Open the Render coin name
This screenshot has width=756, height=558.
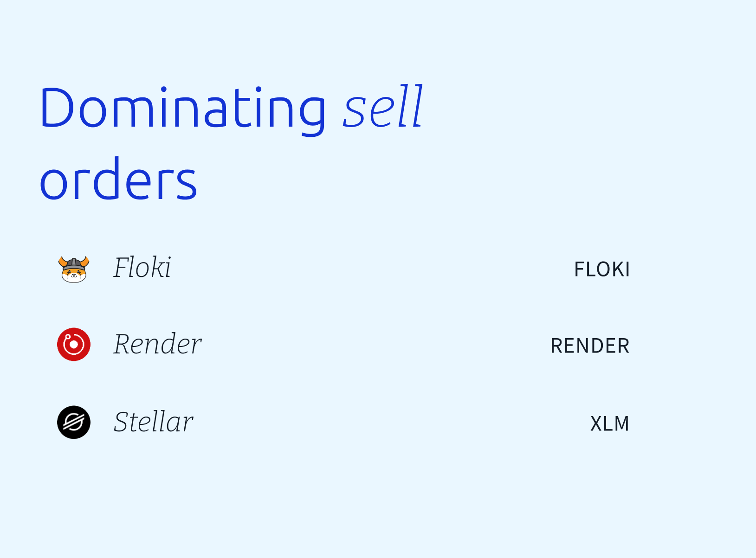coord(158,344)
